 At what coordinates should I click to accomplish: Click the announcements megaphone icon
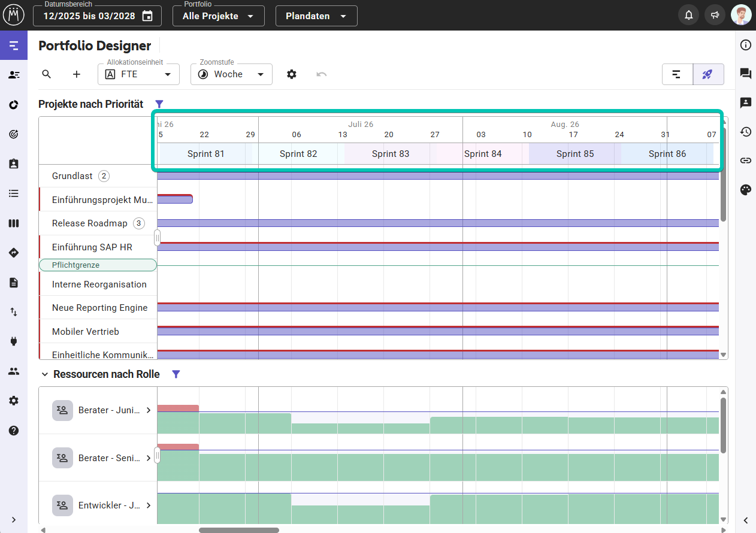point(715,16)
